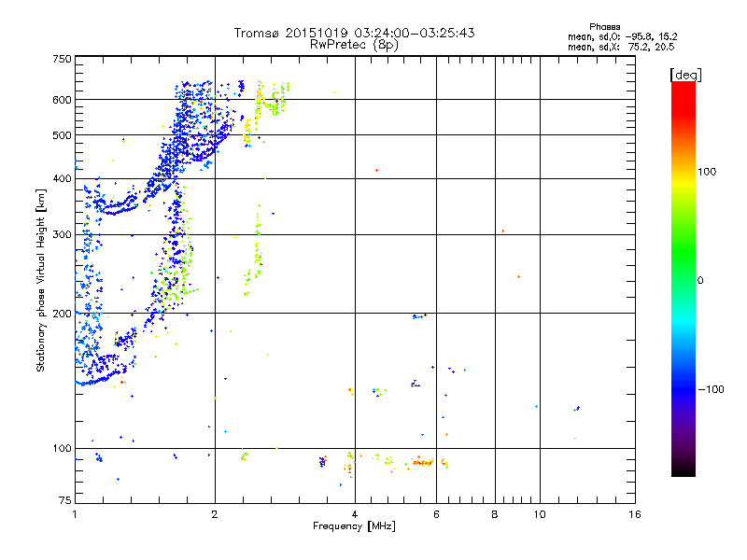This screenshot has width=747, height=560.
Task: Click the '[deg]' colorbar unit label
Action: 685,75
